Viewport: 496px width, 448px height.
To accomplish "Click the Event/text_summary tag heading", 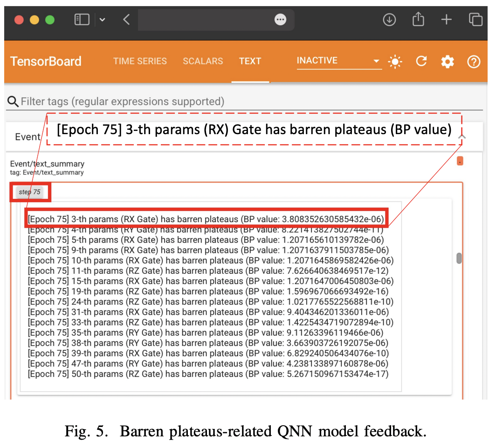I will tap(47, 164).
